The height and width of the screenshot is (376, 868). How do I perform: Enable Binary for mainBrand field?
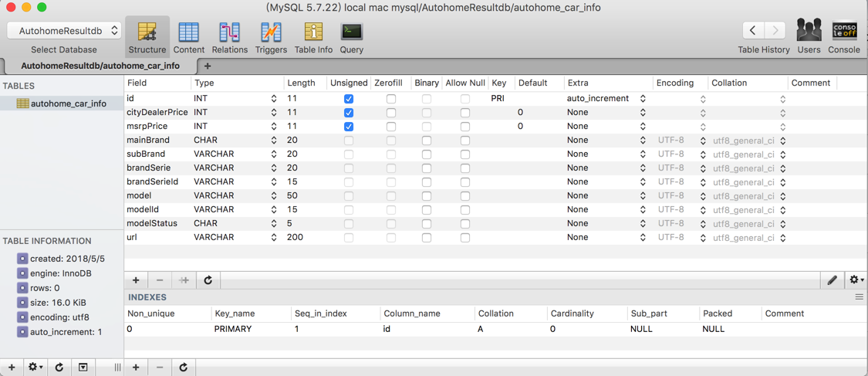427,140
